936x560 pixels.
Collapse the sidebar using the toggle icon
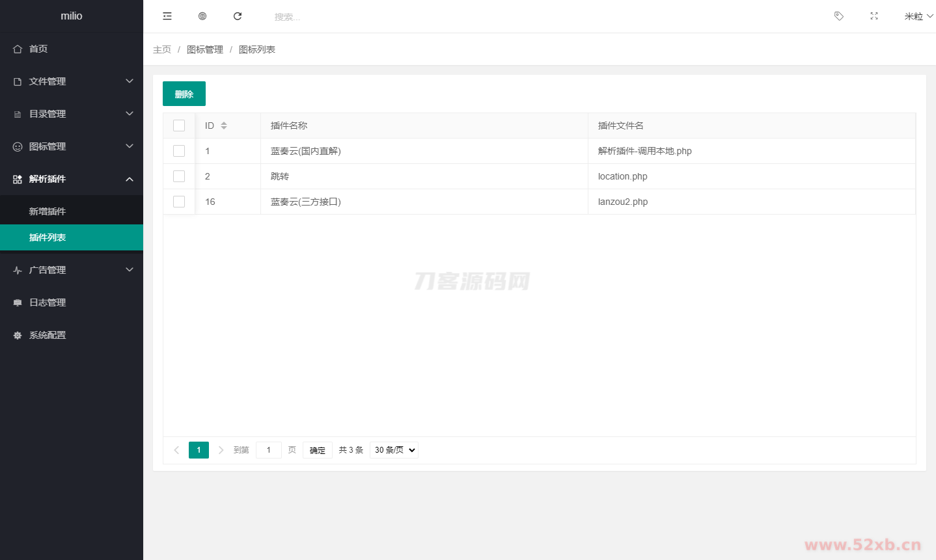[x=167, y=16]
